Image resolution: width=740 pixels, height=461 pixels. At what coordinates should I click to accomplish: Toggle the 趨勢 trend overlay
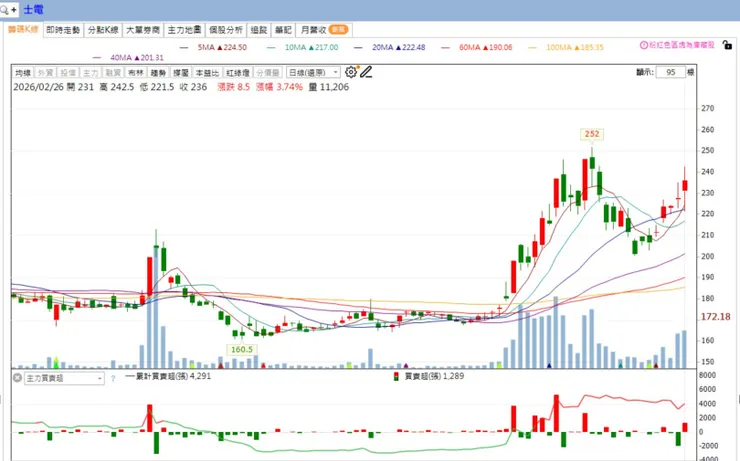click(x=159, y=73)
